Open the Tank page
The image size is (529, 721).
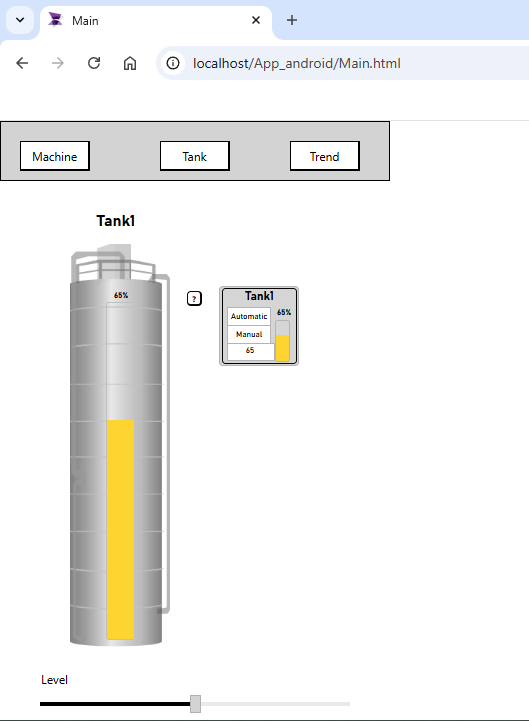195,156
